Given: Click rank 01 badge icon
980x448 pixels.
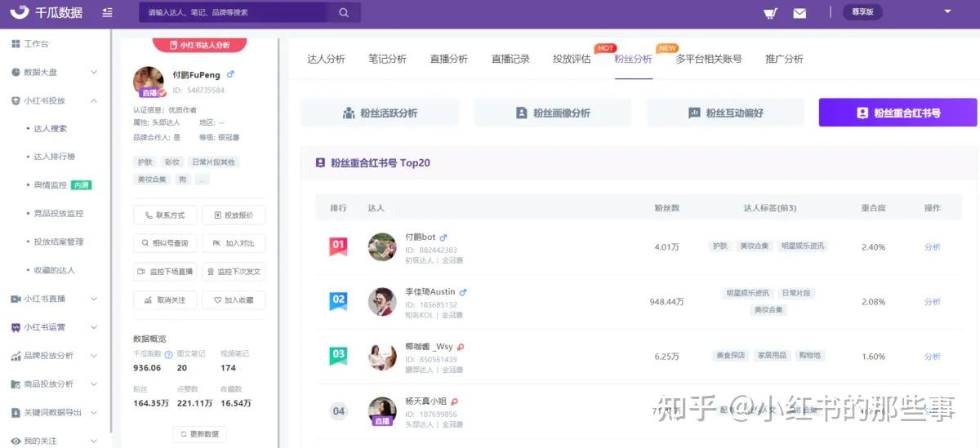Looking at the screenshot, I should (338, 246).
